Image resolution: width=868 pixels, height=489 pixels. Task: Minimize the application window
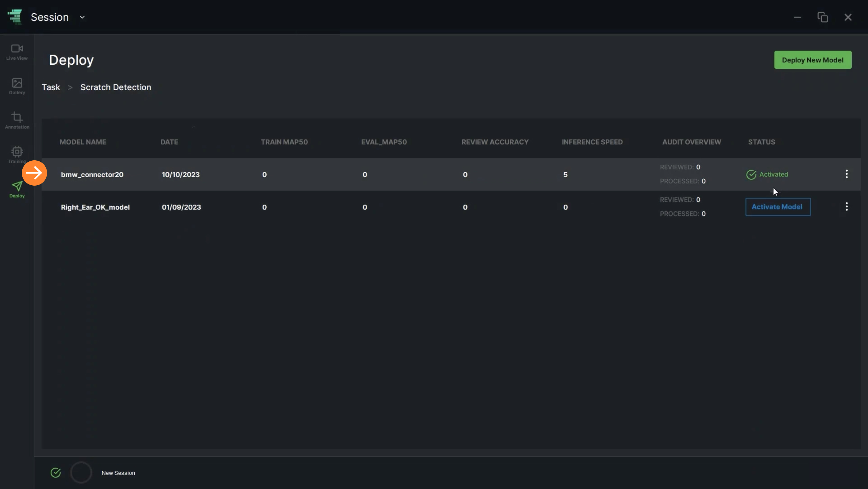[x=797, y=17]
